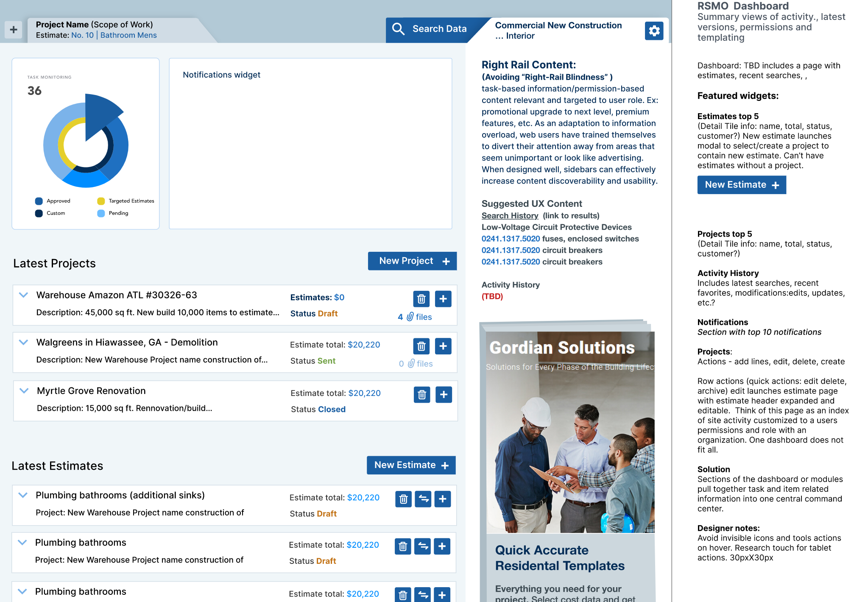The image size is (868, 602).
Task: Open the Search History link
Action: click(510, 216)
